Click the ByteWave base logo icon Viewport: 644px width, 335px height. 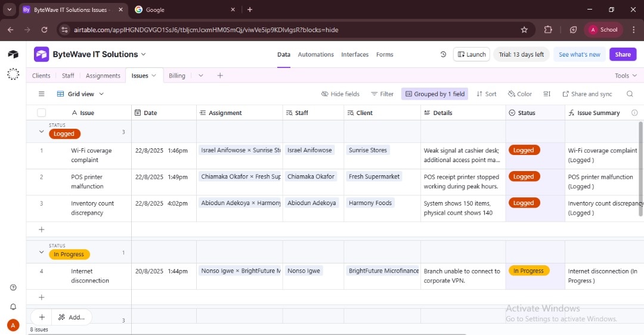(41, 54)
